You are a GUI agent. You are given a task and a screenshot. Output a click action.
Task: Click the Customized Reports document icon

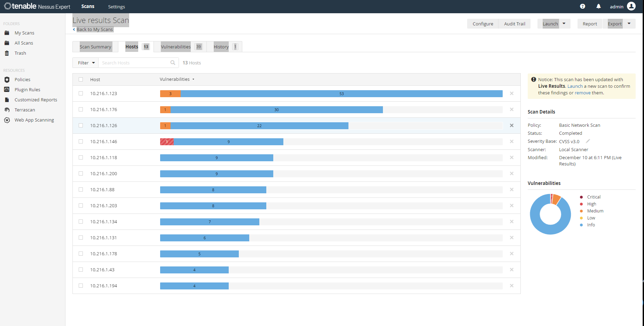click(7, 100)
